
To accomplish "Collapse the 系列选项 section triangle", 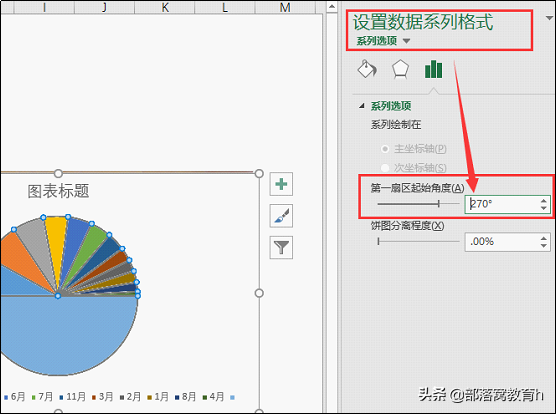I will (362, 106).
